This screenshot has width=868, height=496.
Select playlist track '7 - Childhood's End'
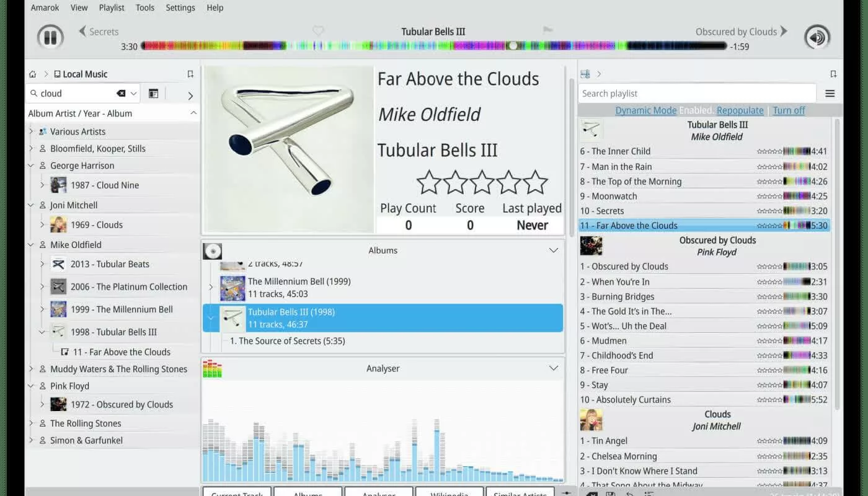coord(704,355)
